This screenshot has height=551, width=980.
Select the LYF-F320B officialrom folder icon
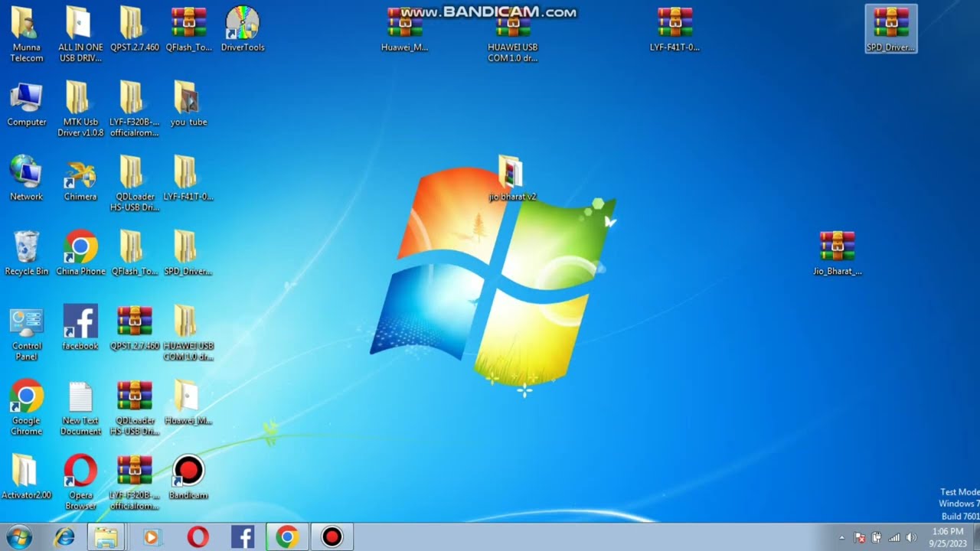pos(135,109)
